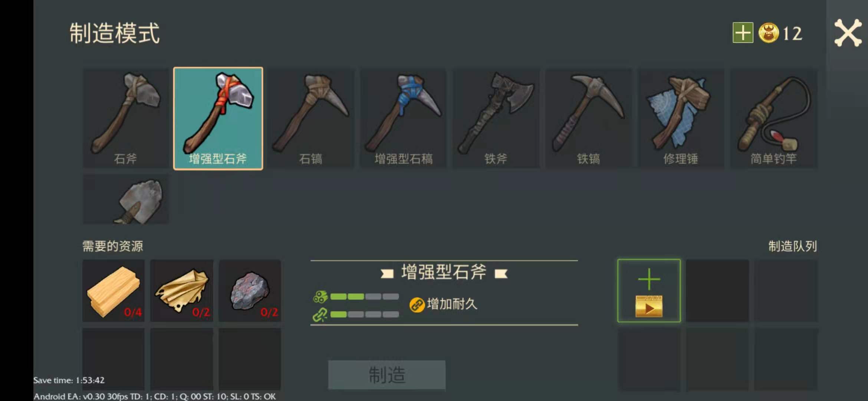This screenshot has width=868, height=401.
Task: Pick the 简单钓竿 simple fishing rod
Action: coord(774,118)
